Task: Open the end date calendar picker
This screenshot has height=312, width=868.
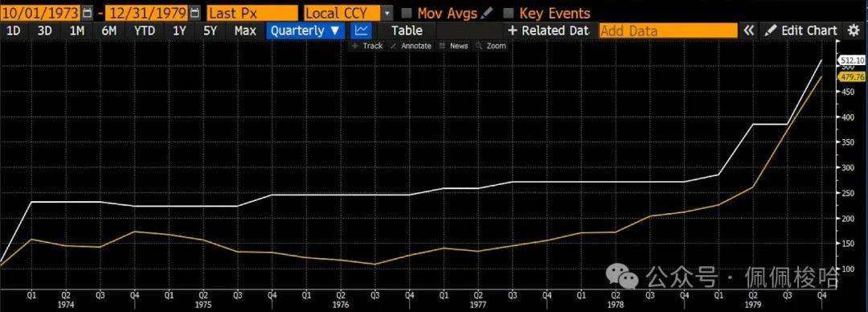Action: pyautogui.click(x=194, y=13)
